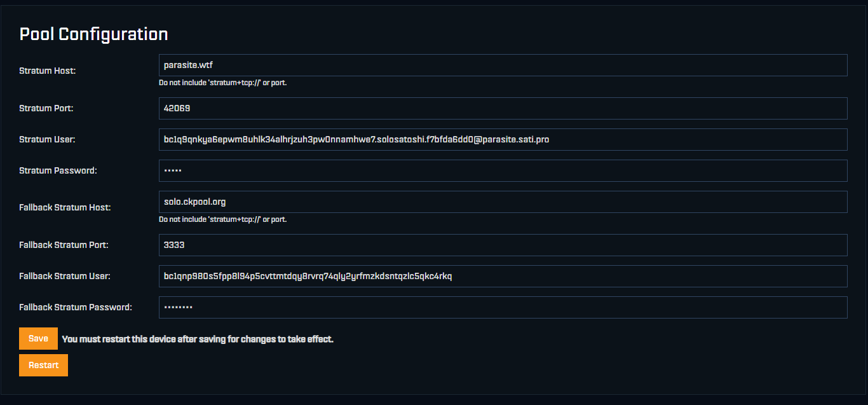Click the Pool Configuration heading

click(93, 34)
